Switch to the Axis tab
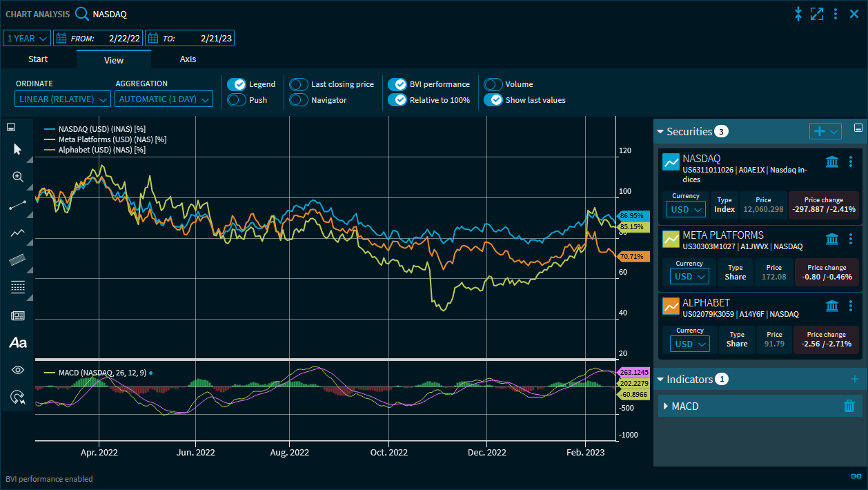Viewport: 868px width, 490px height. click(x=188, y=59)
